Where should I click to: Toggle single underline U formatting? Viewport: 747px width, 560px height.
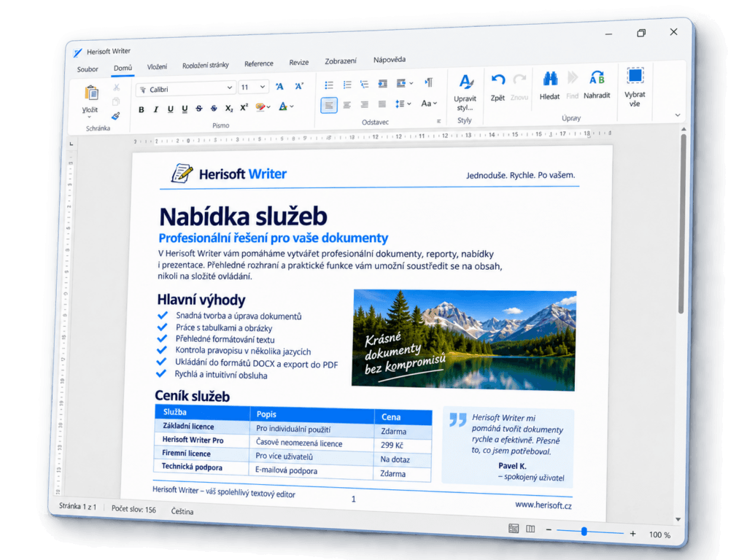click(170, 109)
